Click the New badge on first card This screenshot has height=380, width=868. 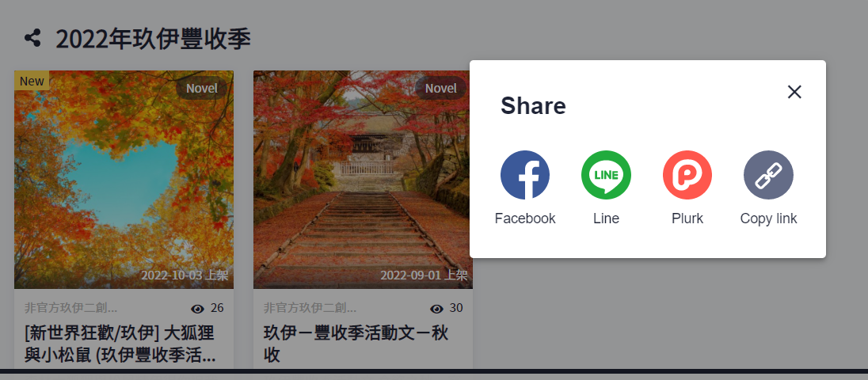(32, 81)
